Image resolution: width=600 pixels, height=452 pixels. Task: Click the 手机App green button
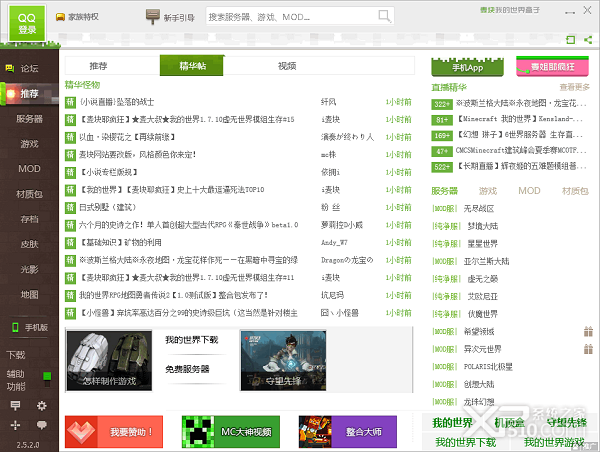(467, 67)
